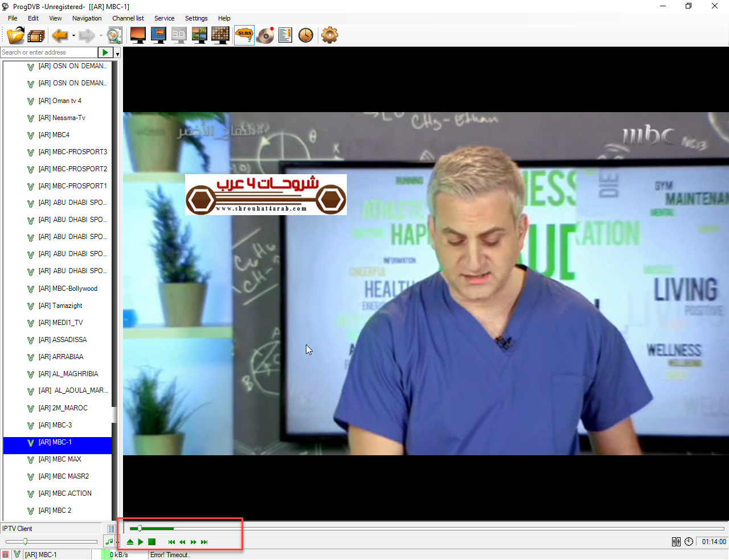Click the 01:14:00 time display
Screen dimensions: 729x560
(714, 542)
